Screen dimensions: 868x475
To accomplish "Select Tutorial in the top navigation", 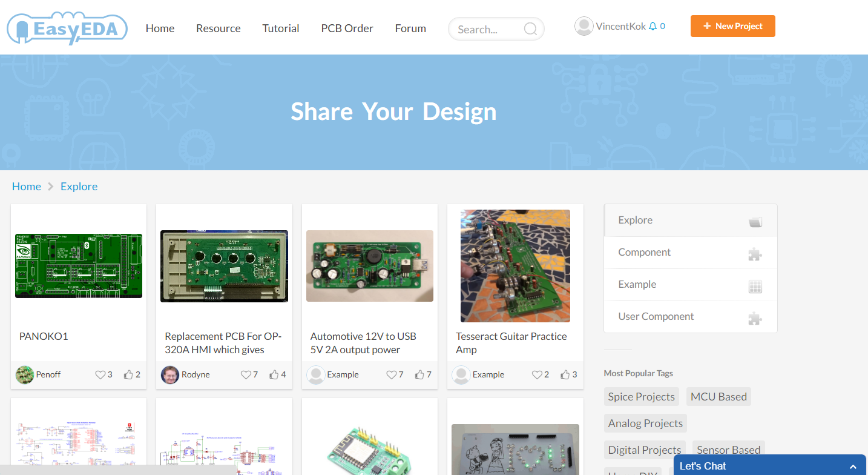I will (x=280, y=28).
